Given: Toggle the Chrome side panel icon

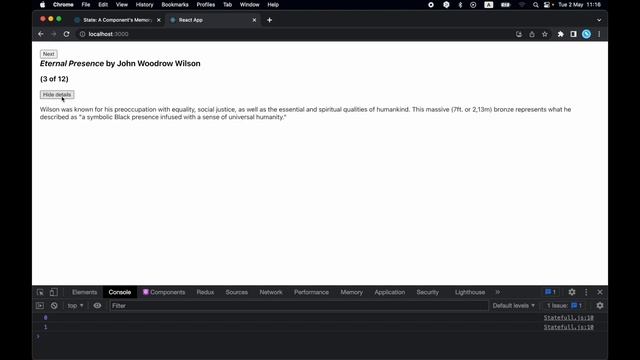Looking at the screenshot, I should click(573, 34).
